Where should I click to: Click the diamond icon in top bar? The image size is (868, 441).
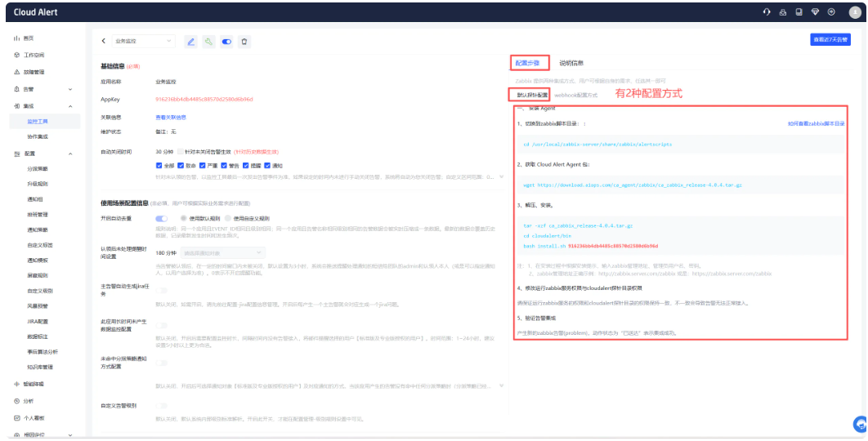[814, 12]
